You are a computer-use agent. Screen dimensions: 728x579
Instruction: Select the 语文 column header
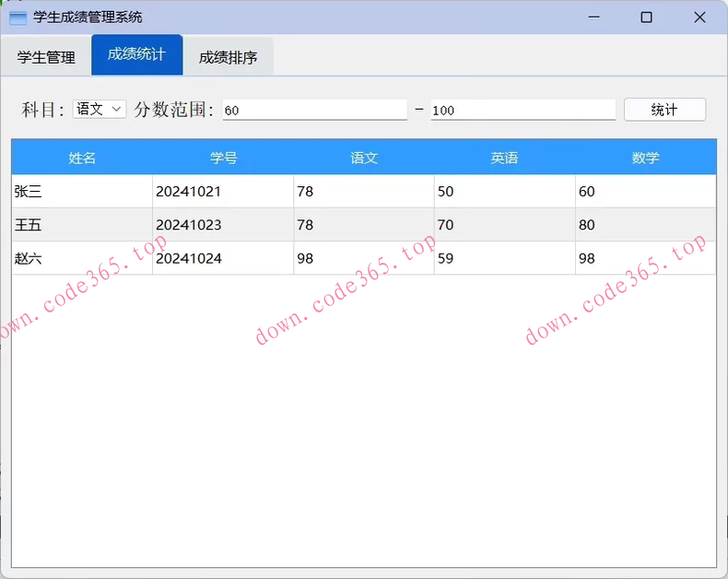364,158
